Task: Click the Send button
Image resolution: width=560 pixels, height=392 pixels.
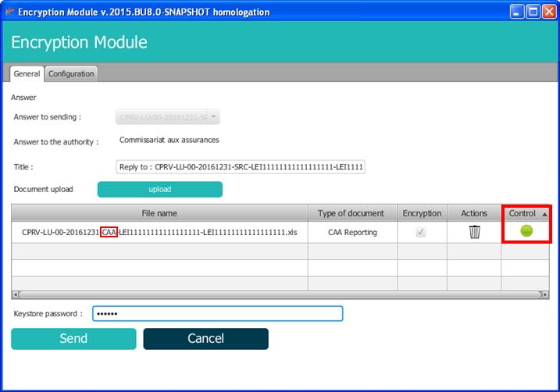Action: (x=73, y=338)
